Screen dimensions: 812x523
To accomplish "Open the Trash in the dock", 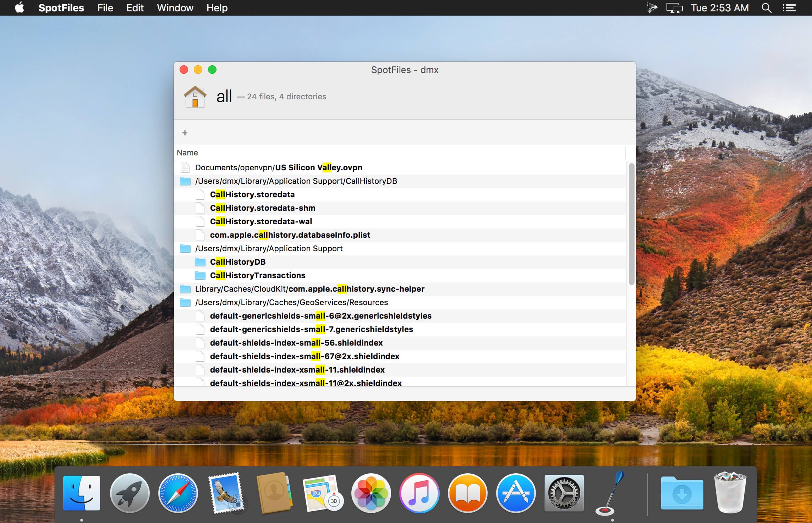I will click(x=730, y=492).
